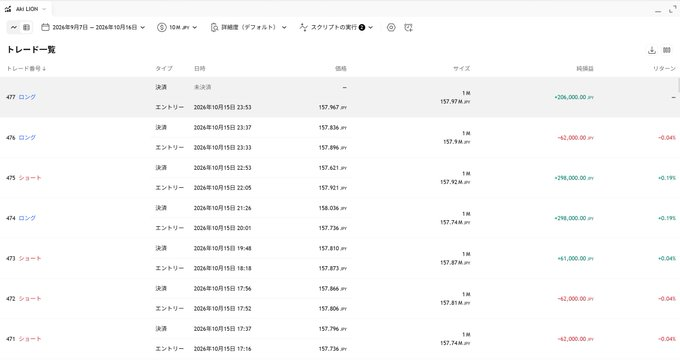680x362 pixels.
Task: Click trade 475's +0.19% return
Action: pos(667,178)
